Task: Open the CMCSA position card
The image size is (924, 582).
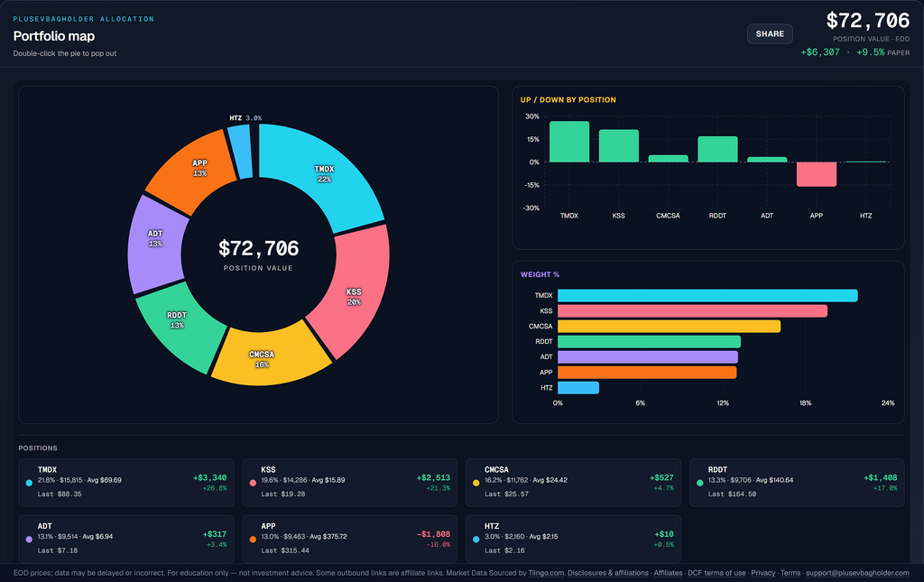Action: (573, 483)
